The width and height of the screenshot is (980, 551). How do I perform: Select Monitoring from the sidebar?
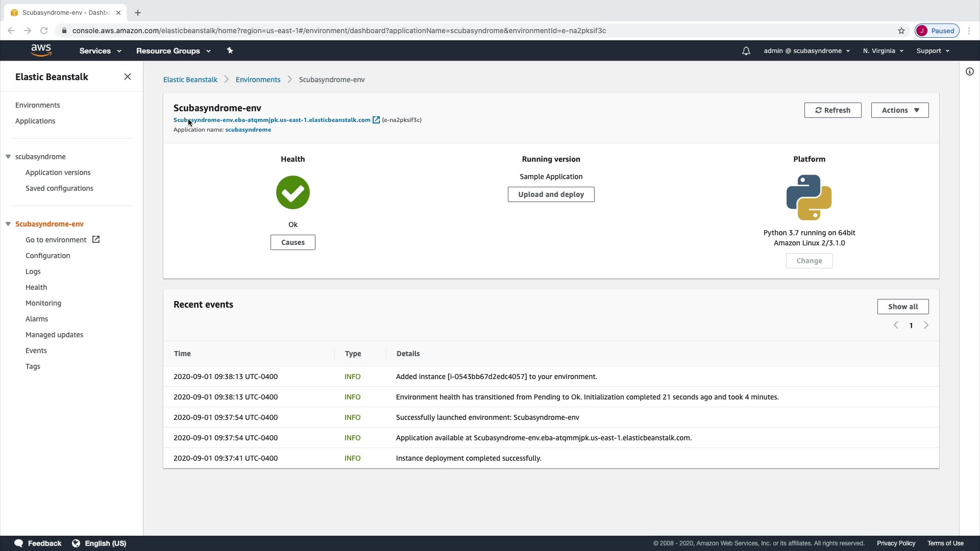point(43,303)
